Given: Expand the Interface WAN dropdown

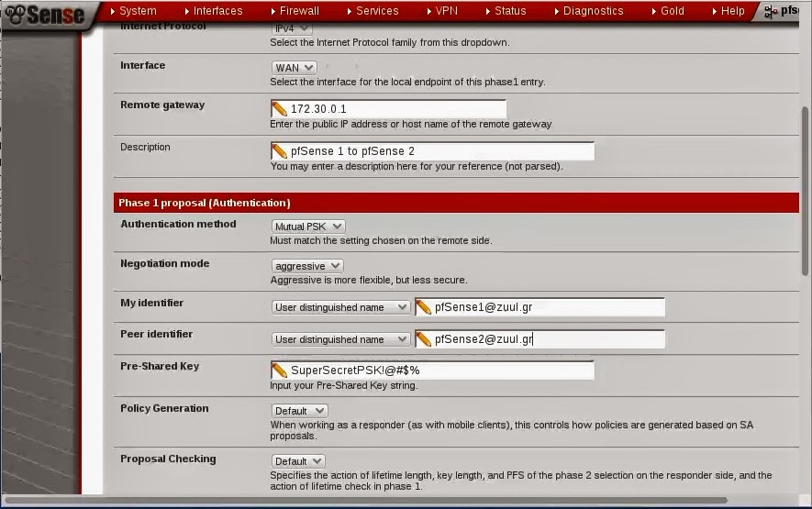Looking at the screenshot, I should (x=294, y=68).
